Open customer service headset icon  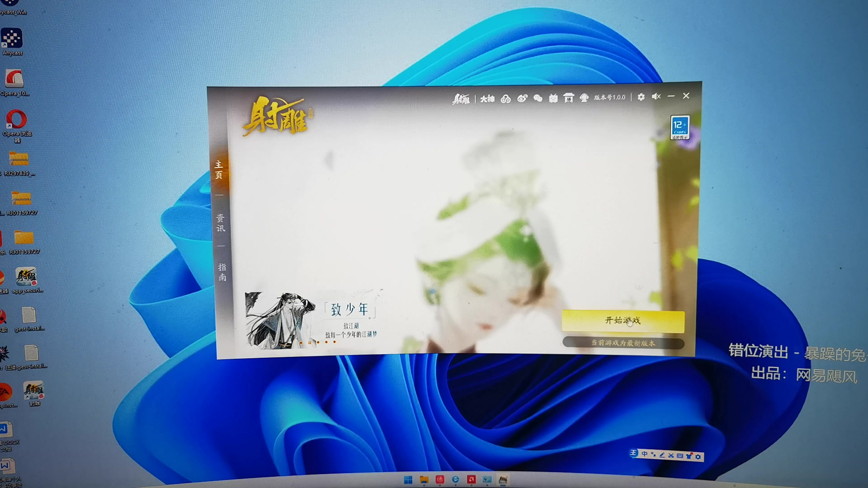coord(584,98)
